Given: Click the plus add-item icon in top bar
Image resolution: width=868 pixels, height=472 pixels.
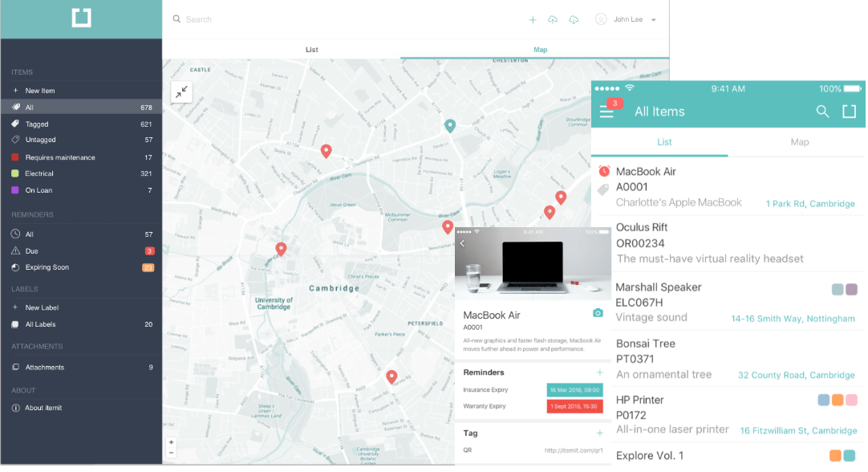Looking at the screenshot, I should click(533, 20).
